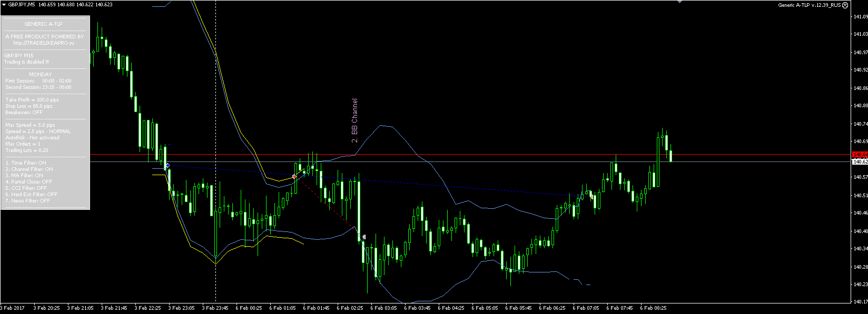This screenshot has height=314, width=868.
Task: Click '4. Partial Close: OFF' line
Action: pos(29,181)
